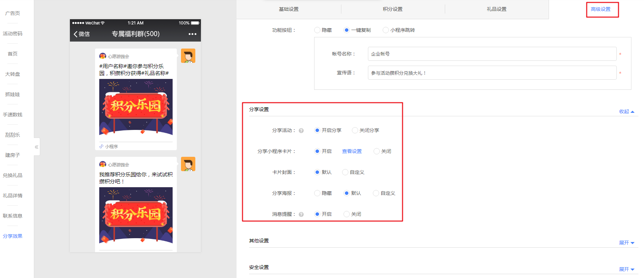Click the second message's user avatar
Viewport: 644px width, 278px height.
[188, 164]
